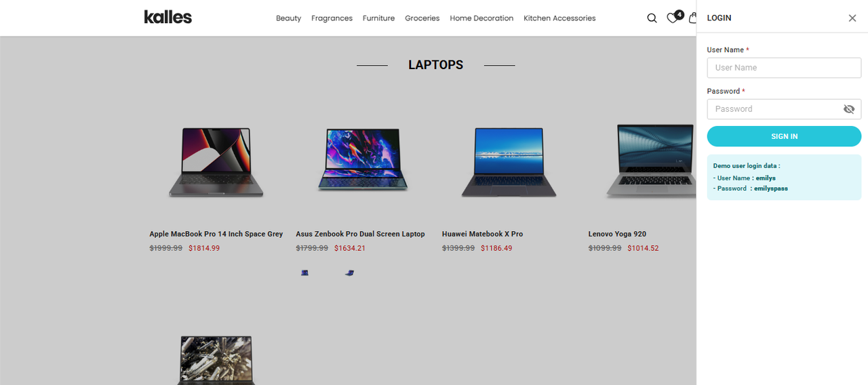
Task: Focus the Password input field
Action: click(x=774, y=109)
